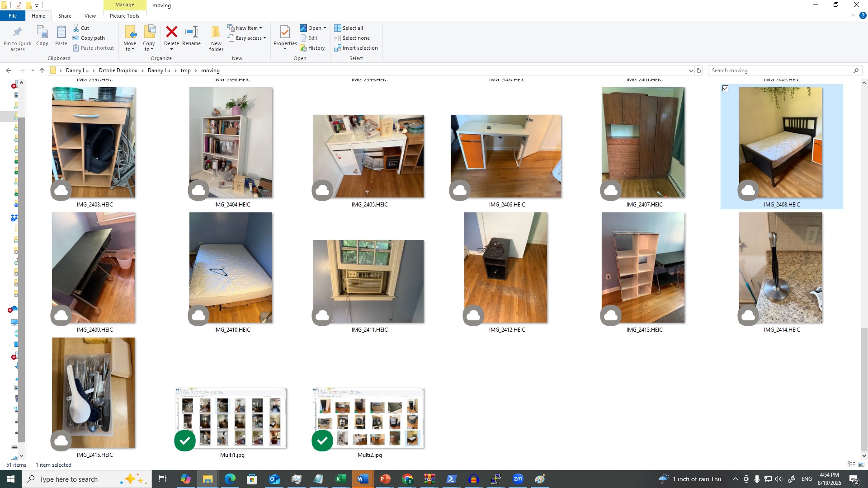The width and height of the screenshot is (868, 488).
Task: Open address bar history dropdown arrow
Action: pyautogui.click(x=691, y=70)
